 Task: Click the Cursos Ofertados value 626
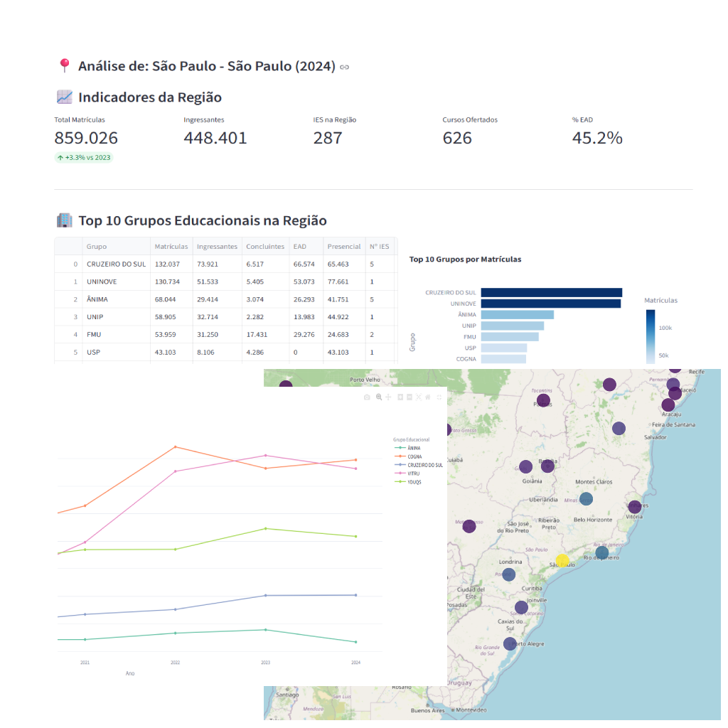click(457, 138)
